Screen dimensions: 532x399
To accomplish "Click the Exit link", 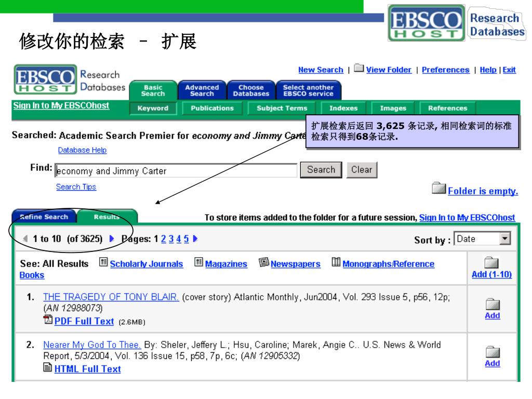I will click(509, 70).
